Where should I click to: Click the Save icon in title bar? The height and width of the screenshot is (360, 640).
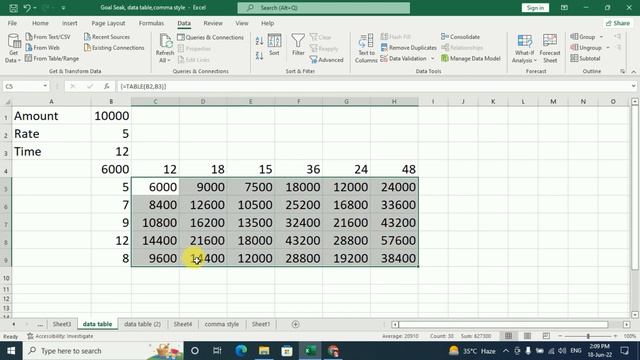[13, 8]
